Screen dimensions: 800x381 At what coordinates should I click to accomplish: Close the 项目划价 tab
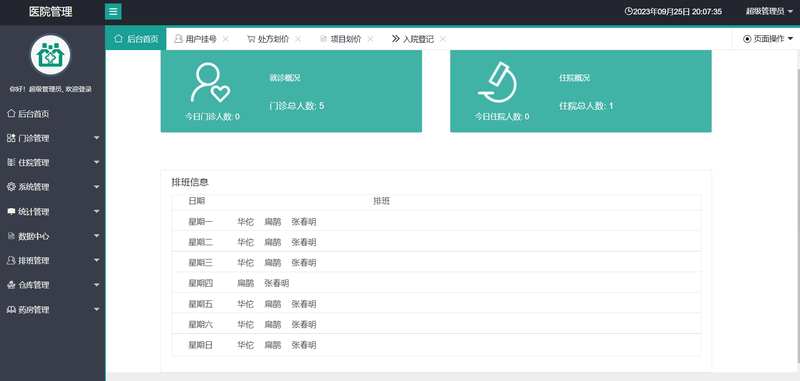pos(370,39)
